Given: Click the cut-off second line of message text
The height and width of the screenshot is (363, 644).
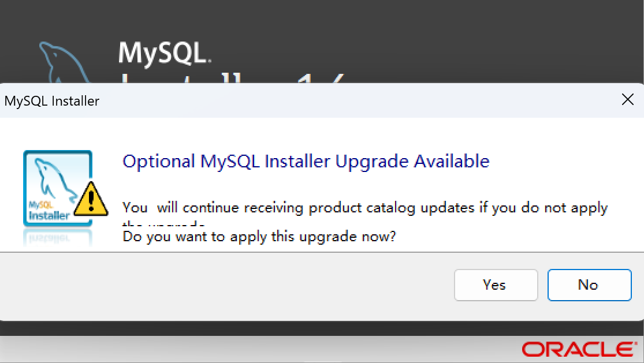Looking at the screenshot, I should (164, 224).
